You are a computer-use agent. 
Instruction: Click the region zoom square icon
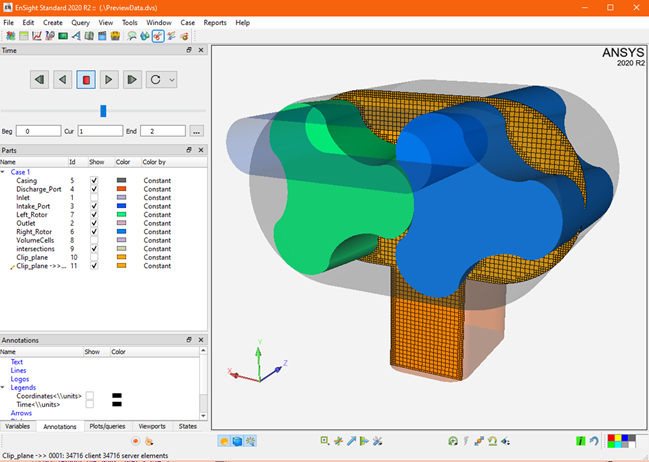click(325, 441)
